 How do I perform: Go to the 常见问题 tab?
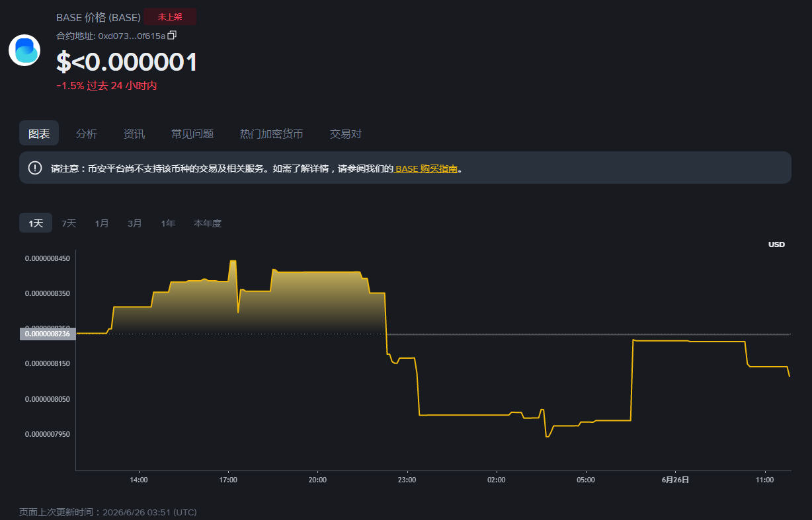pos(192,133)
